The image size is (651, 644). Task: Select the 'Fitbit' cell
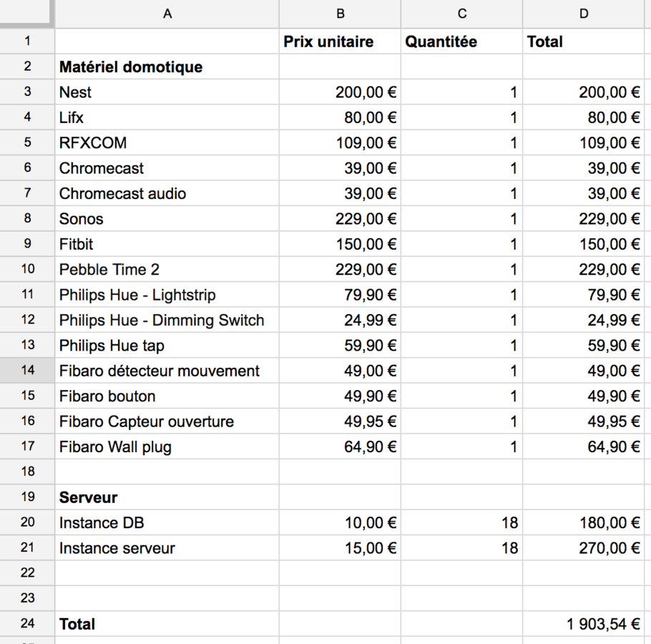point(167,244)
